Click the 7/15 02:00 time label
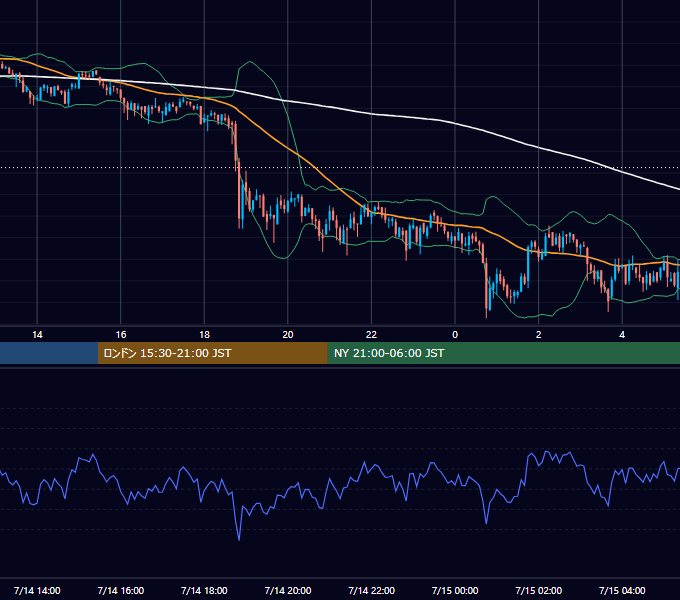 (539, 590)
